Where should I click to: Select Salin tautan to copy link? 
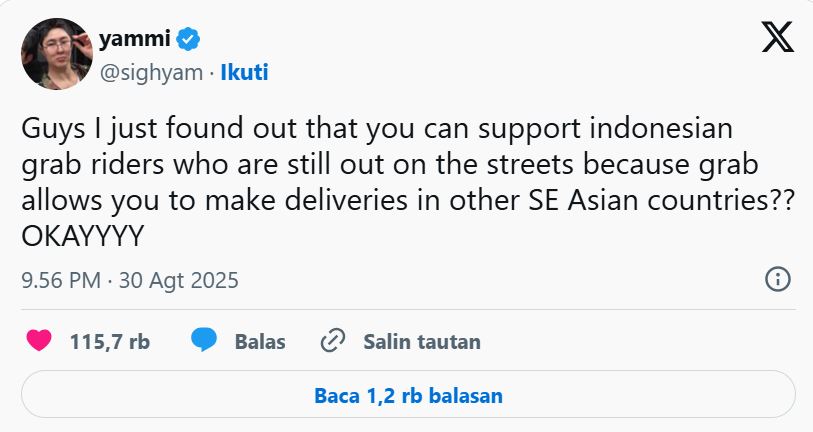coord(421,341)
